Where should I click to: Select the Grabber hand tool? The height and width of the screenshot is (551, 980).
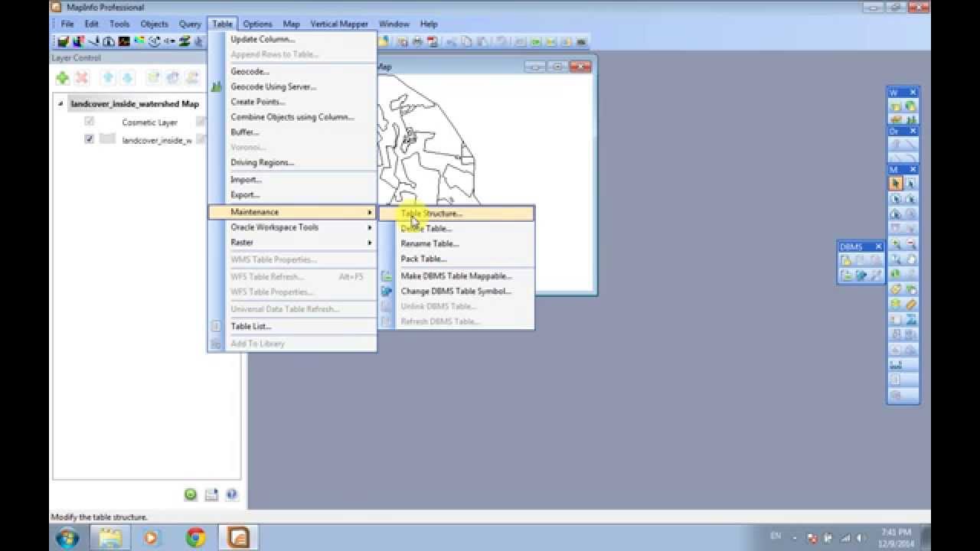(911, 259)
